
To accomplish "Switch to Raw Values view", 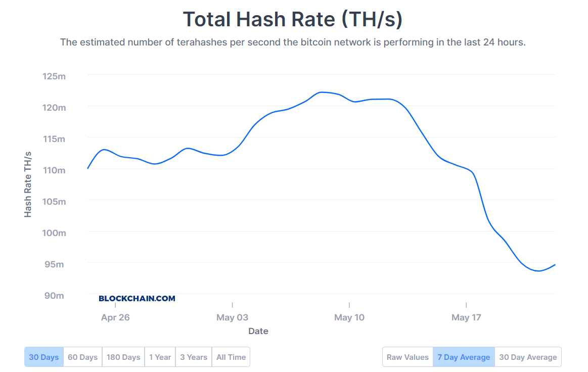I will pyautogui.click(x=408, y=357).
